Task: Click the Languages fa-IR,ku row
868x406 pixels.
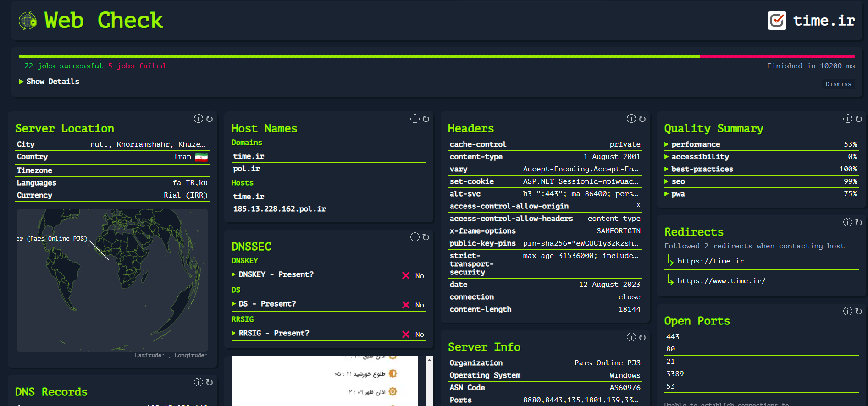Action: tap(112, 183)
